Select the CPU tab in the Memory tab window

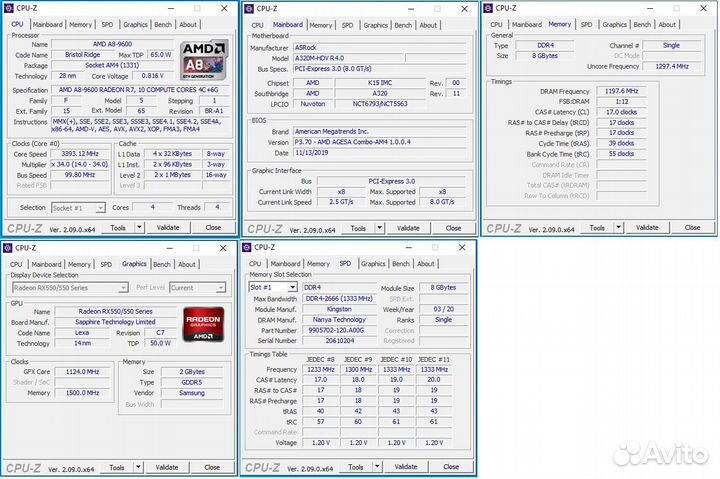pos(496,24)
